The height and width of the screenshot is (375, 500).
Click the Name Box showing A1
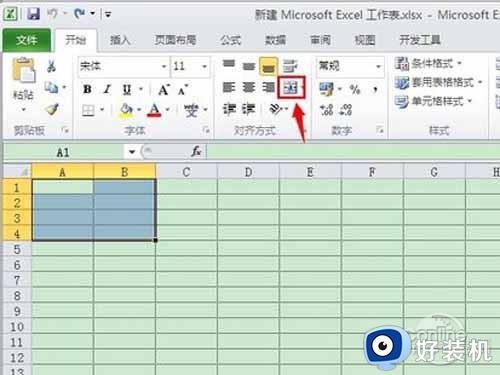coord(63,152)
